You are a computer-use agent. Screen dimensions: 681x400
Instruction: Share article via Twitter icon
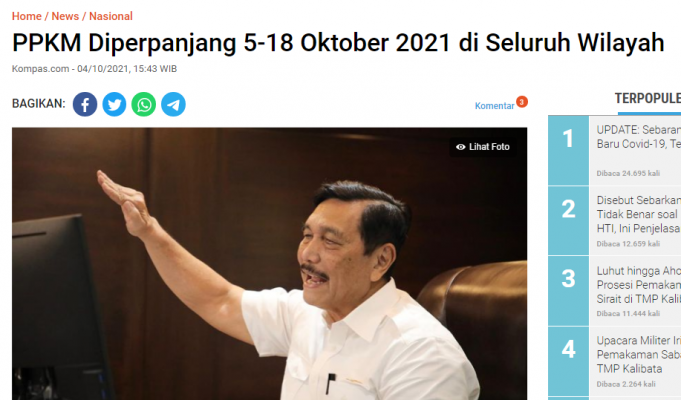coord(114,104)
